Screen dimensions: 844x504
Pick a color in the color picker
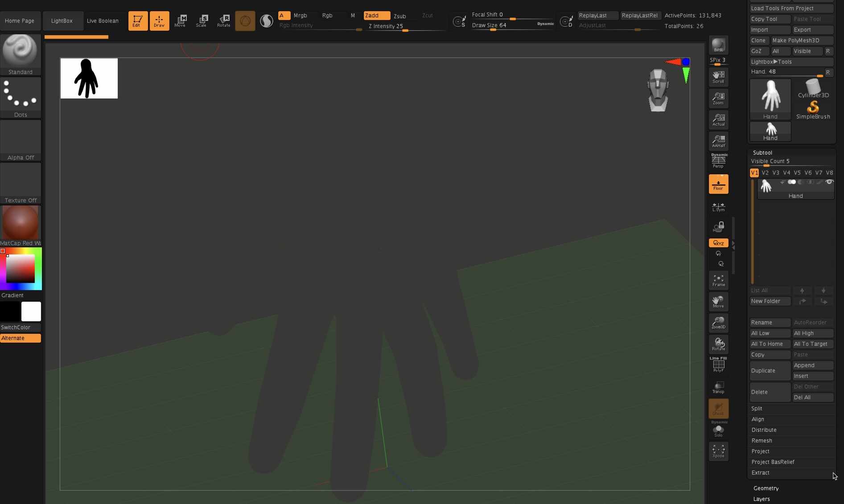[21, 269]
